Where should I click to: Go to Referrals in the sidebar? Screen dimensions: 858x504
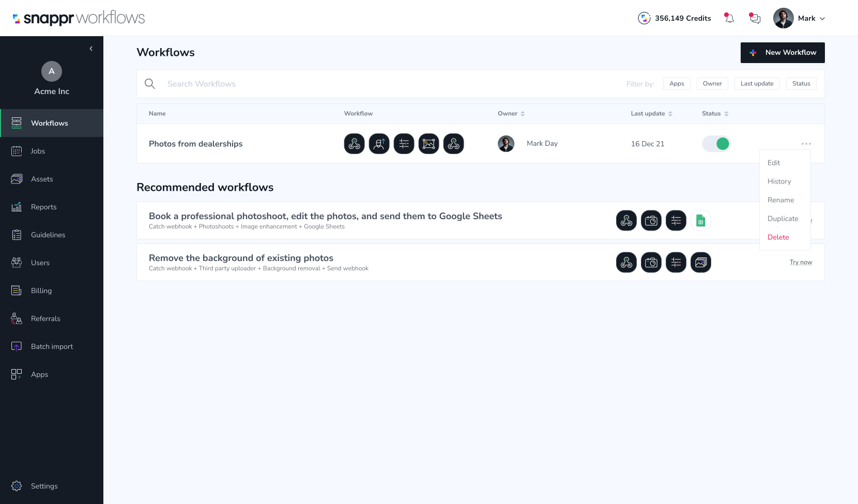[x=45, y=318]
